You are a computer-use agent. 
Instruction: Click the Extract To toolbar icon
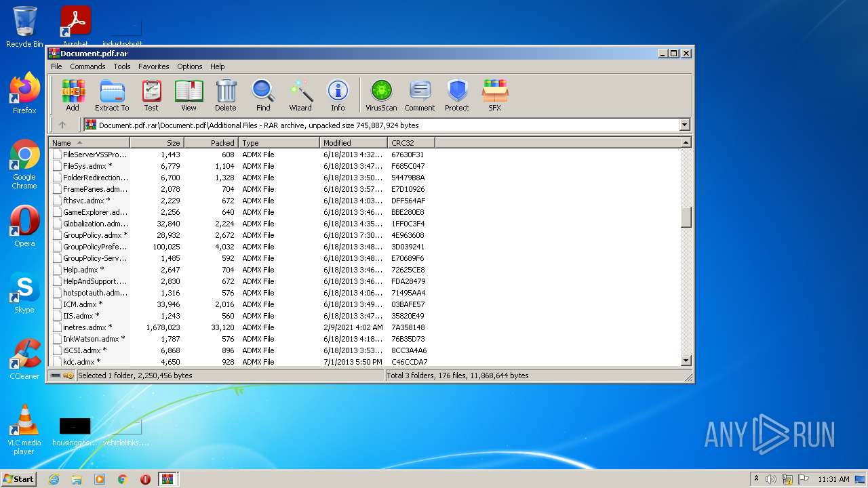click(x=112, y=96)
